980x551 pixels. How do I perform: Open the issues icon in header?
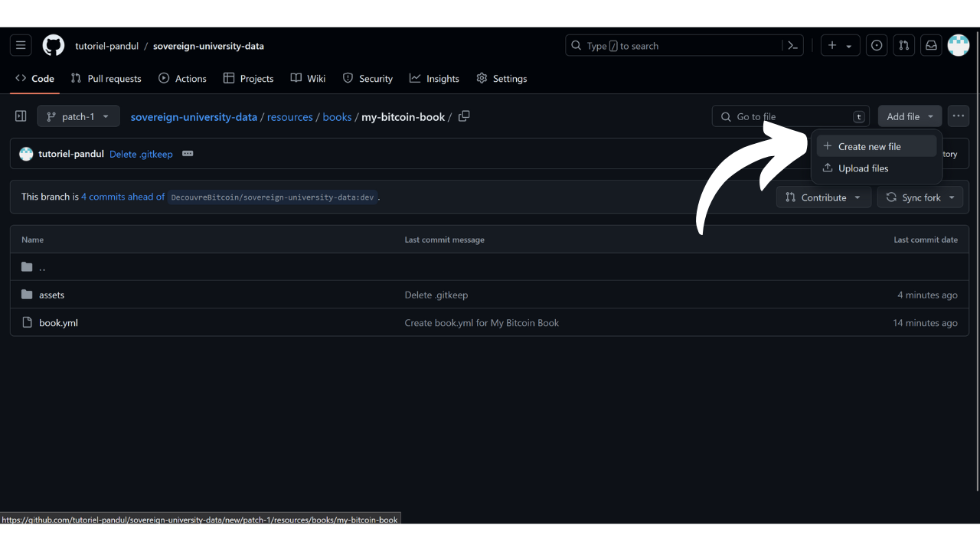pyautogui.click(x=877, y=46)
